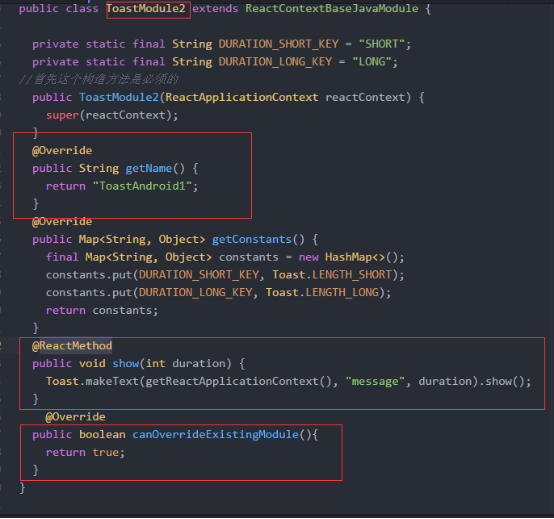Click the DURATION_SHORT_KEY constant declaration
This screenshot has height=519, width=554.
[278, 44]
